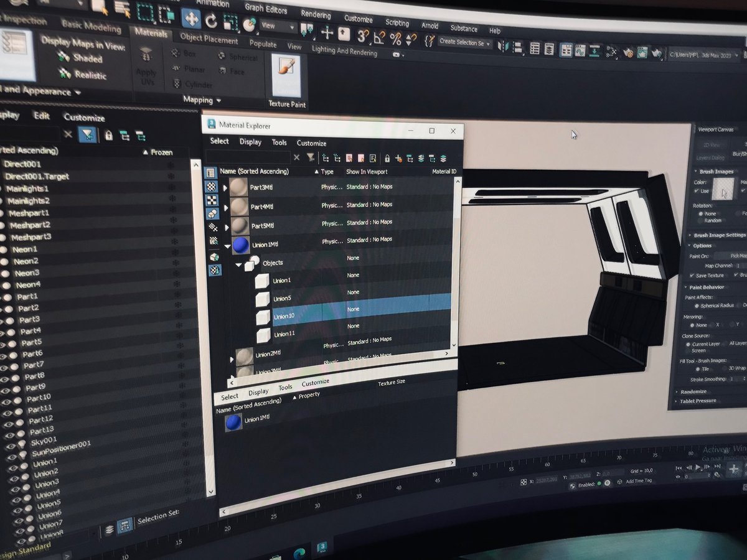Viewport: 747px width, 560px height.
Task: Click the Name (Sorted Ascending) column header
Action: coord(254,171)
